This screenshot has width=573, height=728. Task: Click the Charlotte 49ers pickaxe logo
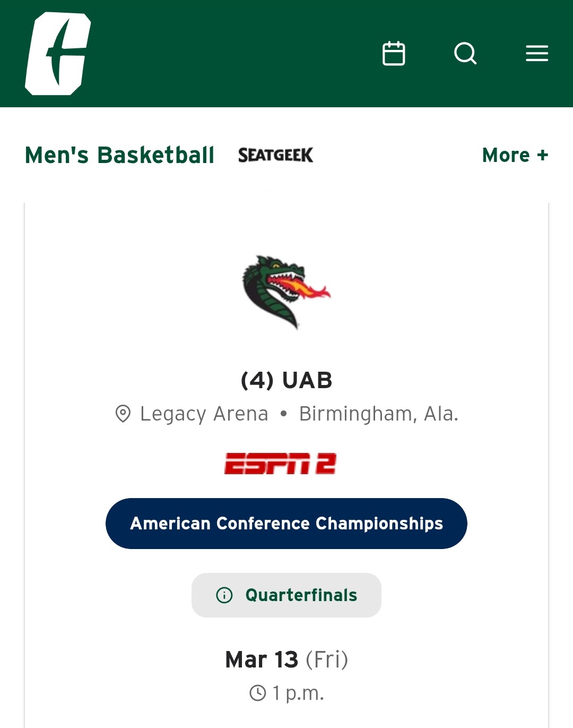(x=58, y=54)
